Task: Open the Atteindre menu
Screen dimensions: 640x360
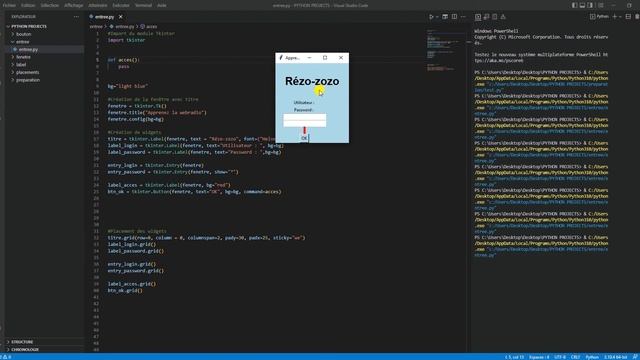Action: click(x=98, y=5)
